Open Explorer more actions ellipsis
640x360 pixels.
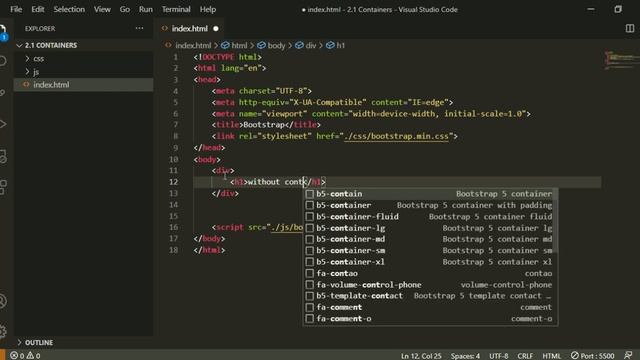(139, 28)
